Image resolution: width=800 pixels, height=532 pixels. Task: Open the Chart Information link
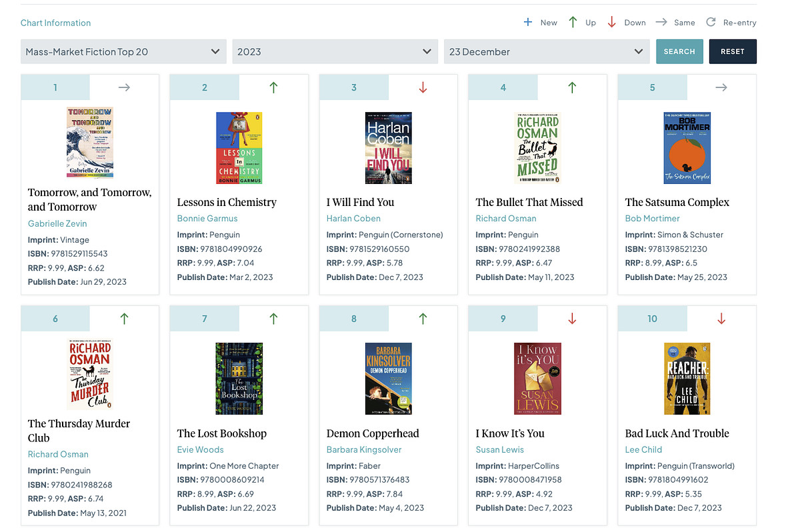coord(55,23)
